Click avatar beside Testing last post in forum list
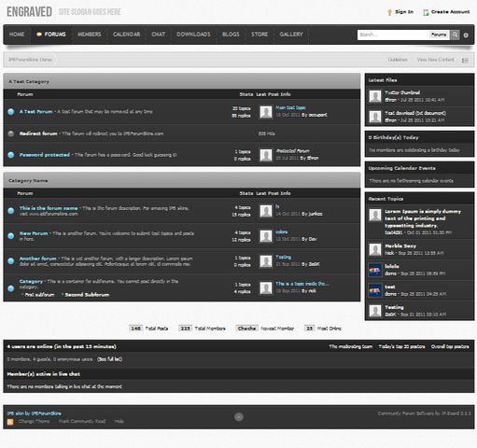The width and height of the screenshot is (477, 448). click(266, 261)
